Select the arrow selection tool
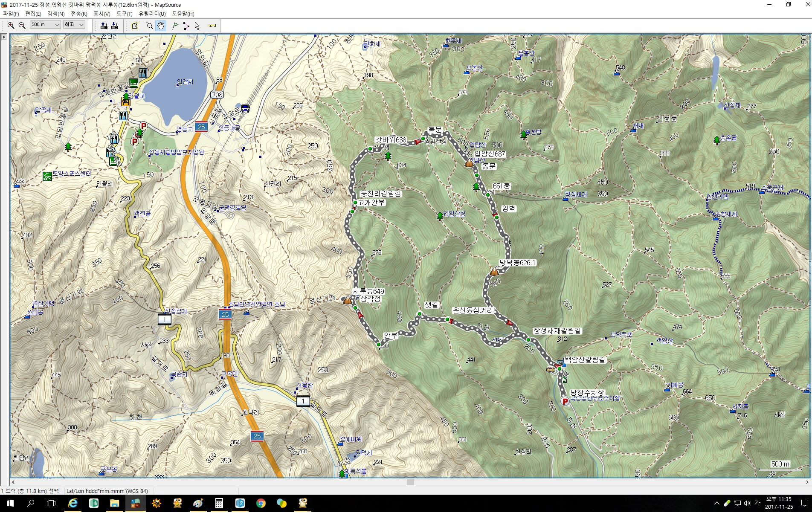 [197, 26]
